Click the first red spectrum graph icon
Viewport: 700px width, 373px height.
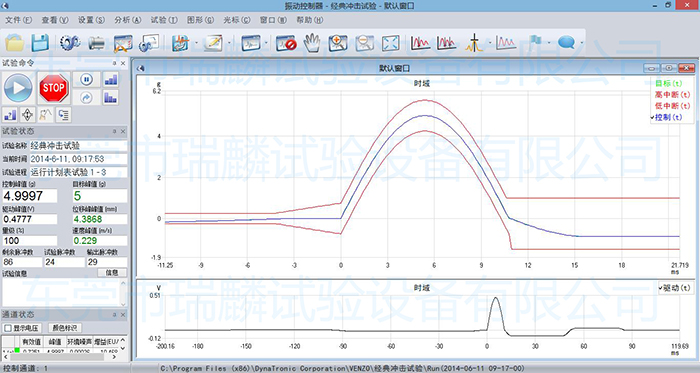pos(420,43)
